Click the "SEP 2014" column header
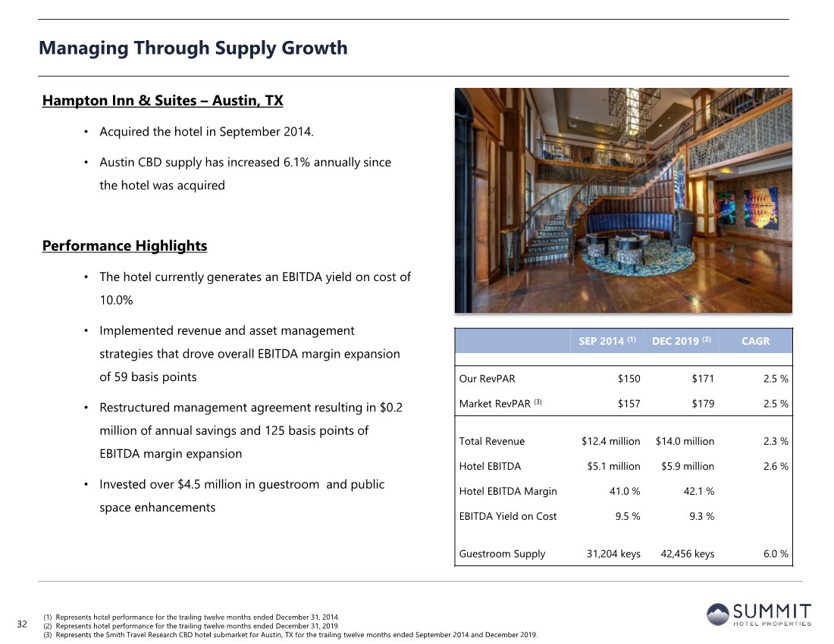The height and width of the screenshot is (644, 834). point(607,341)
